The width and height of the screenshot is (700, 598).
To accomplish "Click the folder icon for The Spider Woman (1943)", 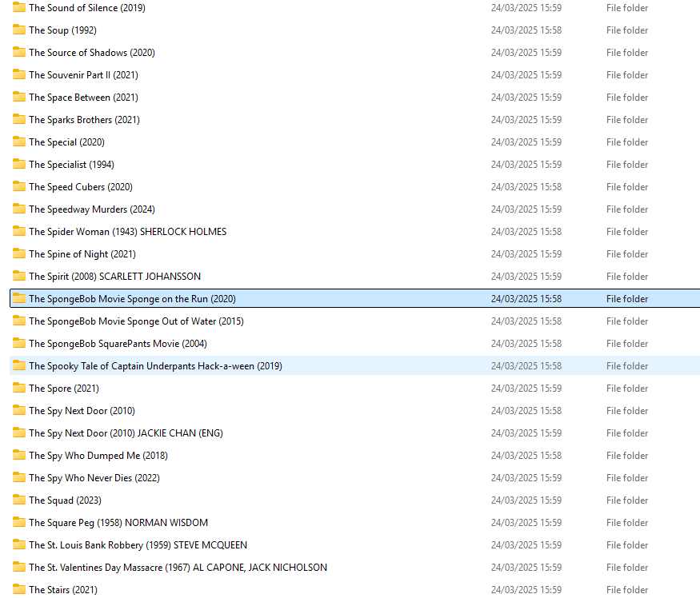I will [19, 231].
